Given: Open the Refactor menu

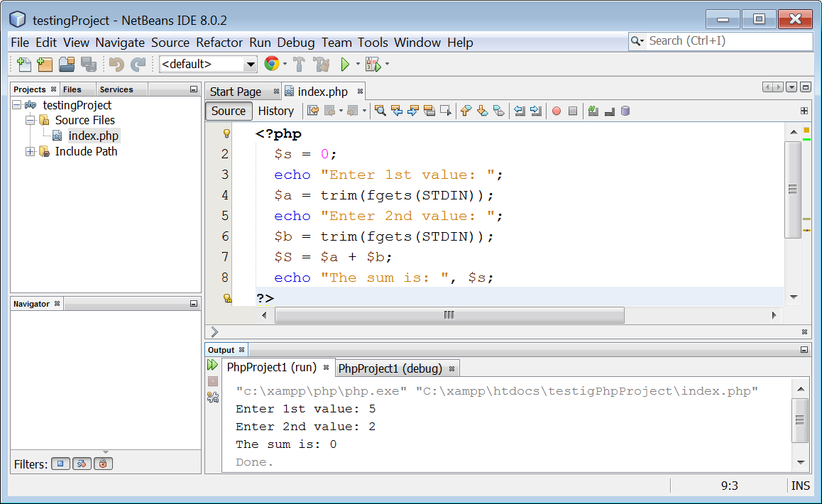Looking at the screenshot, I should tap(219, 43).
